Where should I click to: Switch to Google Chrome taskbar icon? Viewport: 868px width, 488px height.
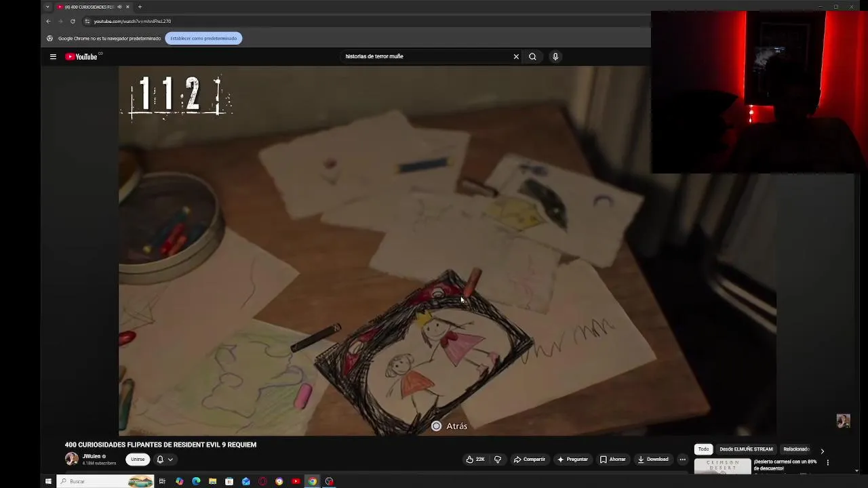312,481
